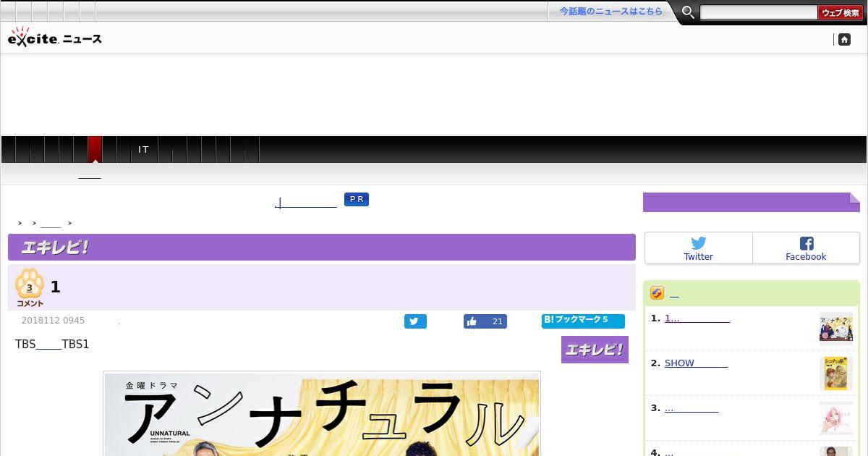Click the purple sidebar header banner
This screenshot has height=456, width=868.
click(x=752, y=202)
